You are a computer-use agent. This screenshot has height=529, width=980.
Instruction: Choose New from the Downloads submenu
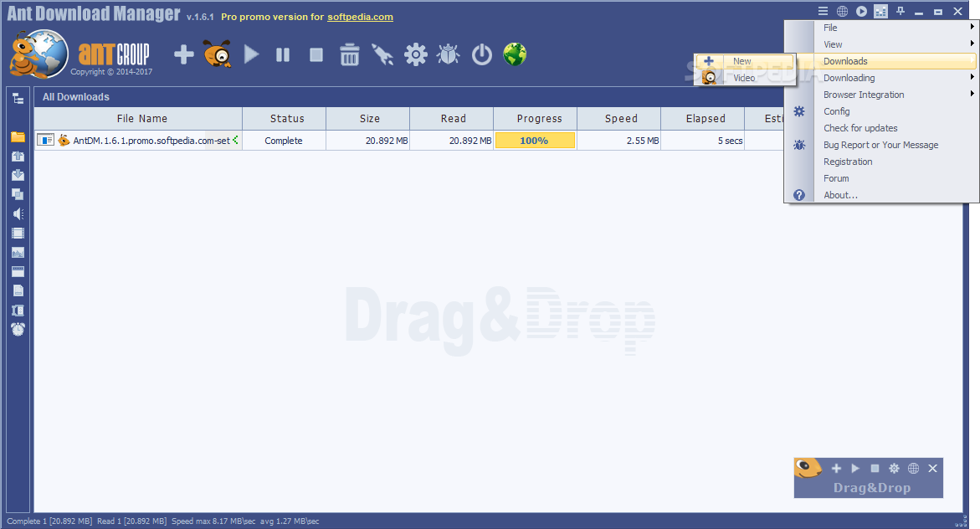tap(744, 61)
